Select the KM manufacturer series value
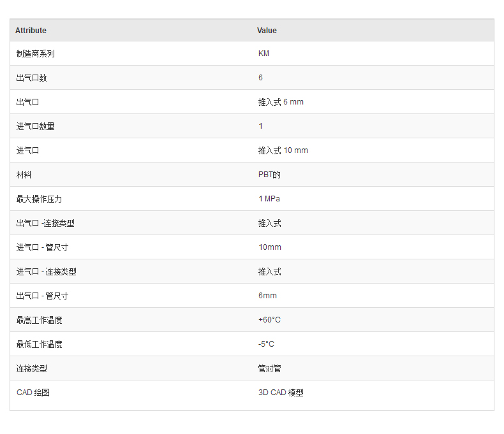 coord(263,54)
